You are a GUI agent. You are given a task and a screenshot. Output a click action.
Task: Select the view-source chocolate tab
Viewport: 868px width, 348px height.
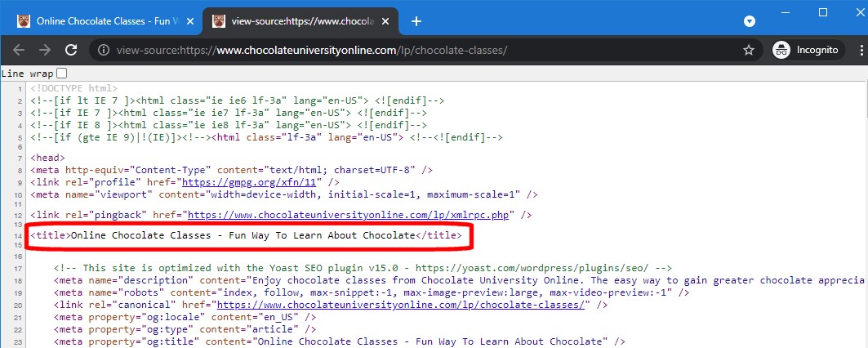(x=301, y=21)
